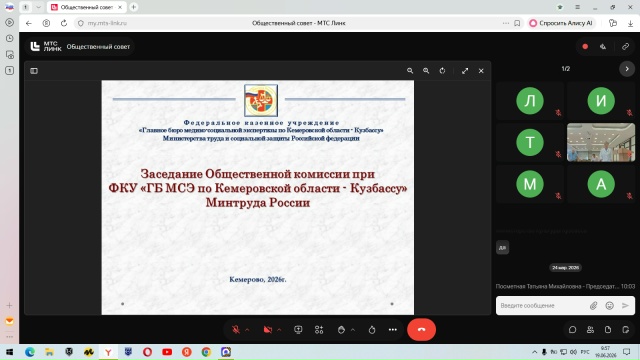End the call with red button
The image size is (640, 360).
421,329
